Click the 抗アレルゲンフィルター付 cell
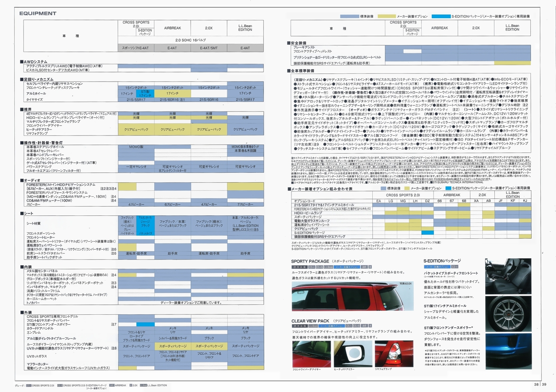Viewport: 556px width, 392px height. click(172, 171)
